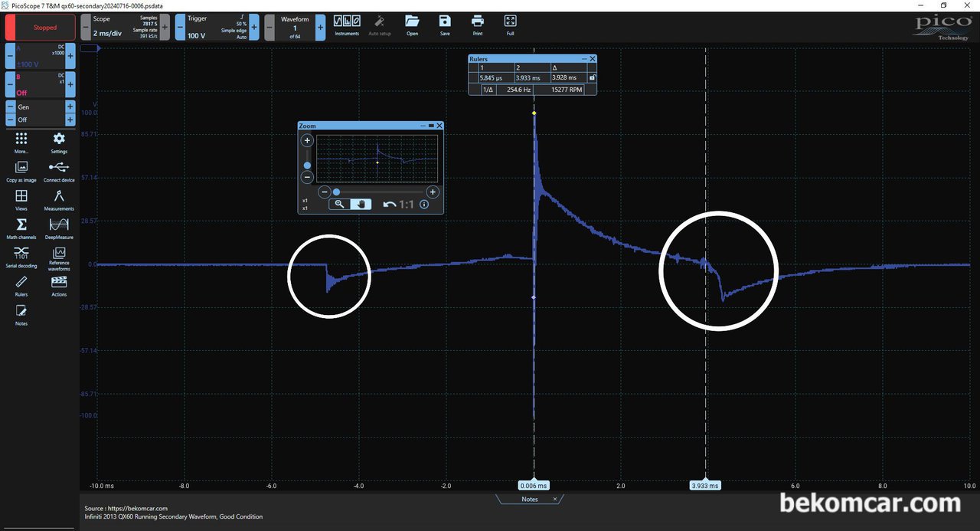Click the Auto setup wand icon
Screen dimensions: 980x531
click(x=379, y=25)
